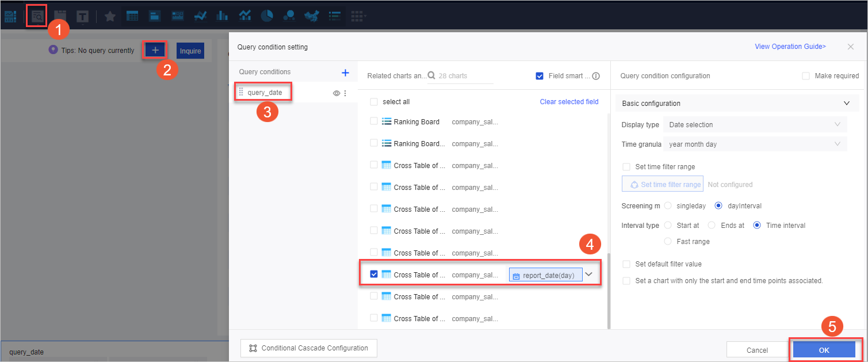This screenshot has width=868, height=362.
Task: Open the Display type dropdown
Action: [x=755, y=124]
